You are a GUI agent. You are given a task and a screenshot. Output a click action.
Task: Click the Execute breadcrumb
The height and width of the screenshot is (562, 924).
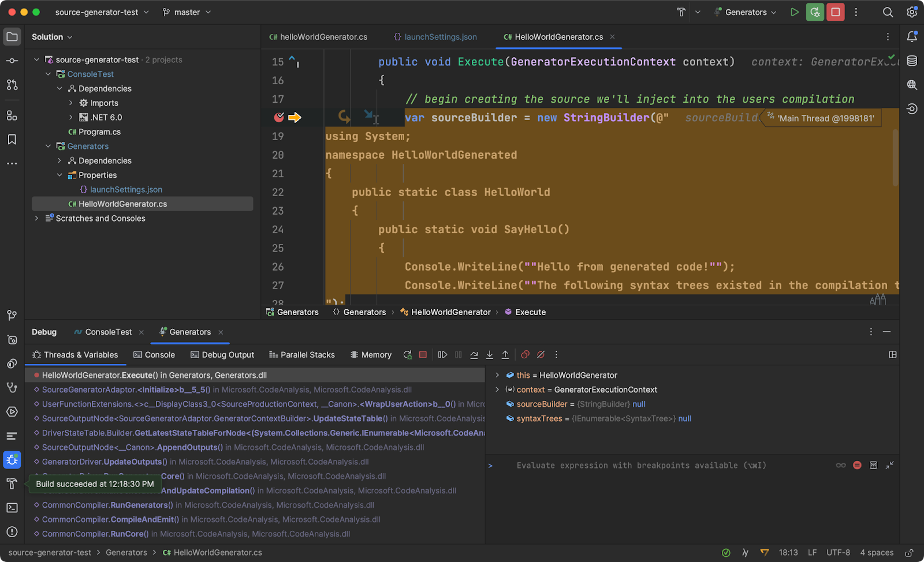click(525, 312)
